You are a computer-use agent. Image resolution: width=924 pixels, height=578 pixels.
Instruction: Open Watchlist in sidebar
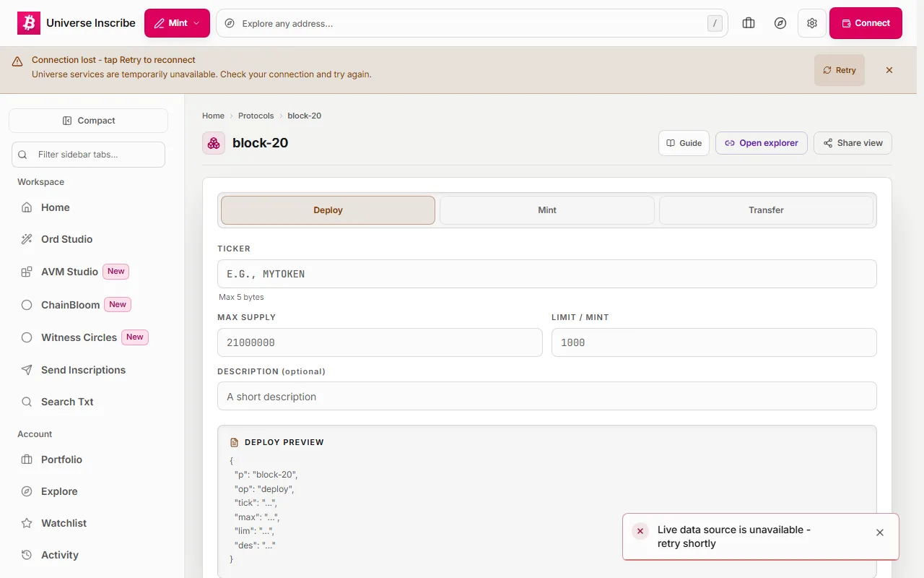pos(88,523)
